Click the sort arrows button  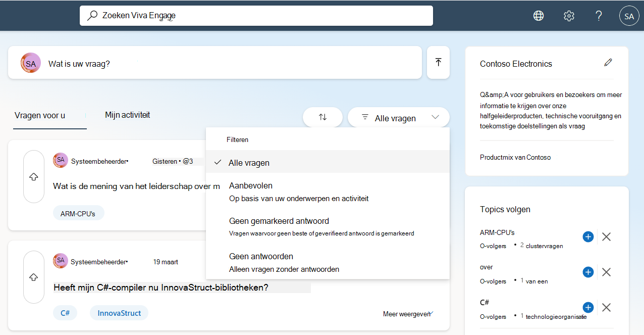(x=323, y=117)
